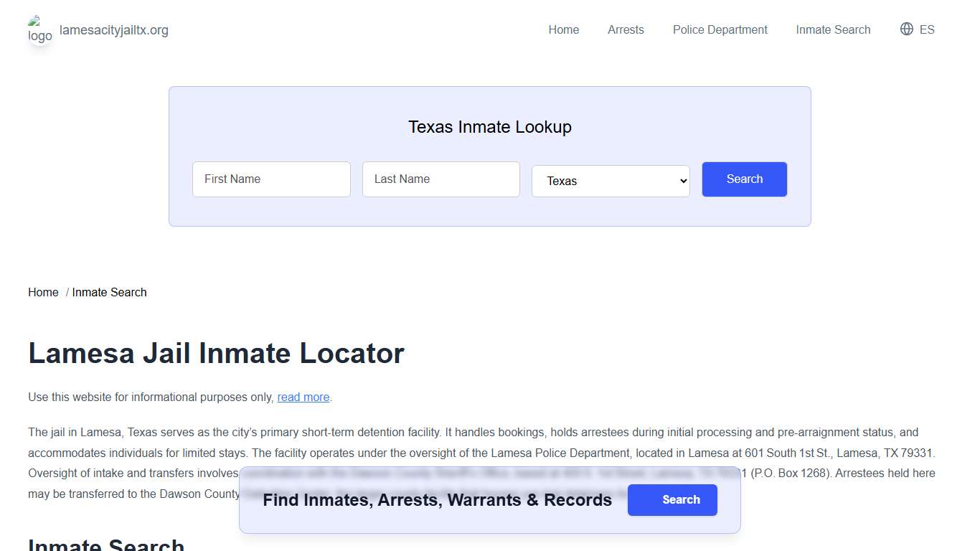Viewport: 980px width, 551px height.
Task: Click the site name lamesacityjailtx.org text
Action: point(115,29)
